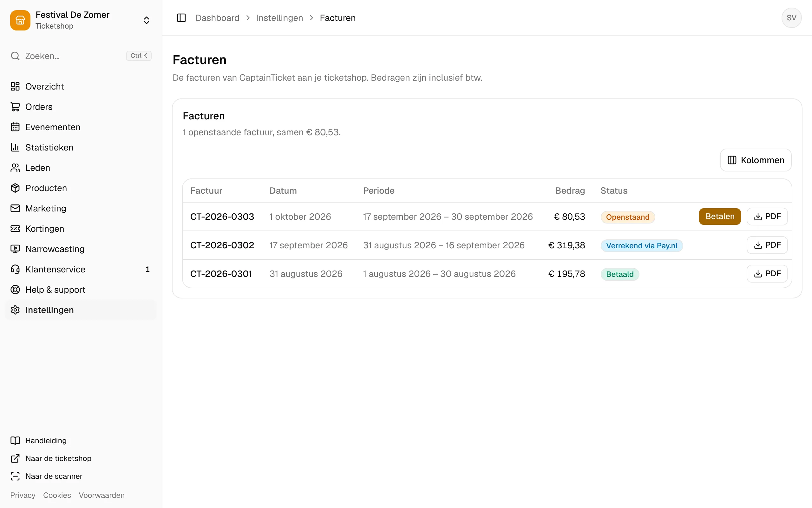
Task: Open the Voorwaarden footer link
Action: [102, 495]
